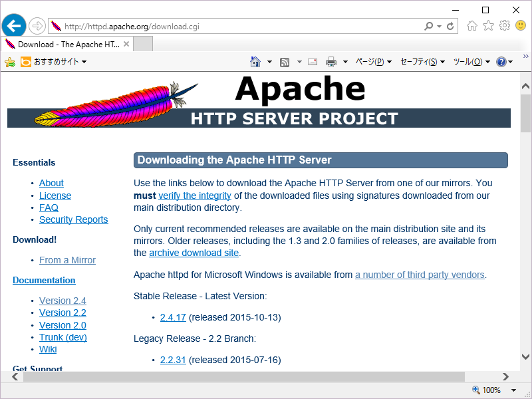Refresh the page with reload icon
532x399 pixels.
(450, 26)
